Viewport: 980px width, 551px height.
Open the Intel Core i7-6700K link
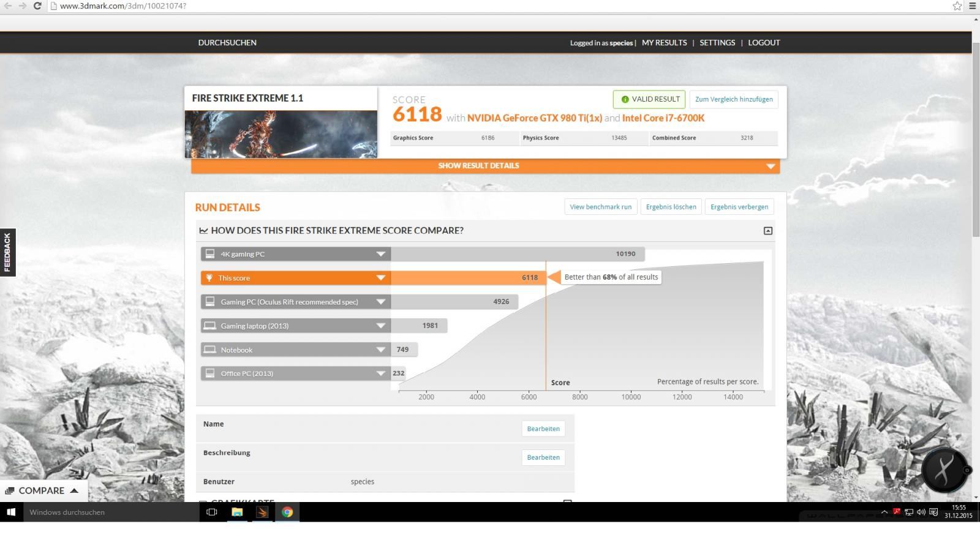tap(663, 118)
